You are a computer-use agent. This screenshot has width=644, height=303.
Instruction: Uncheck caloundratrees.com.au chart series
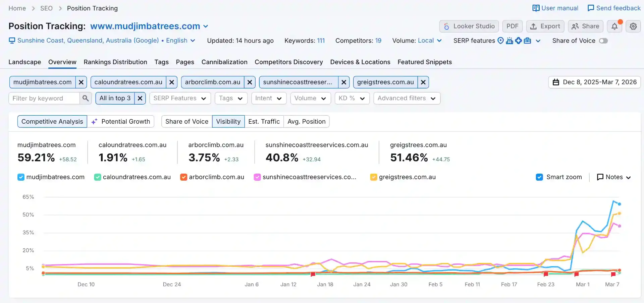[x=98, y=177]
